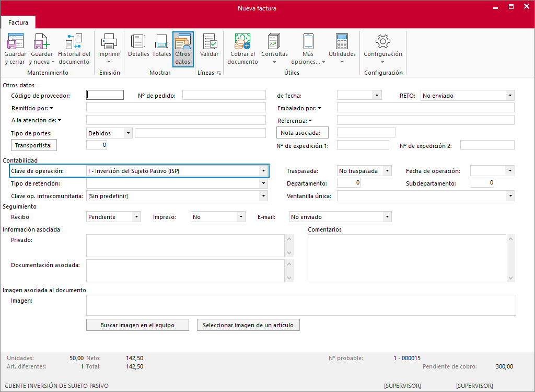
Task: Open Clave op. intracomunitaria dropdown
Action: click(x=263, y=196)
